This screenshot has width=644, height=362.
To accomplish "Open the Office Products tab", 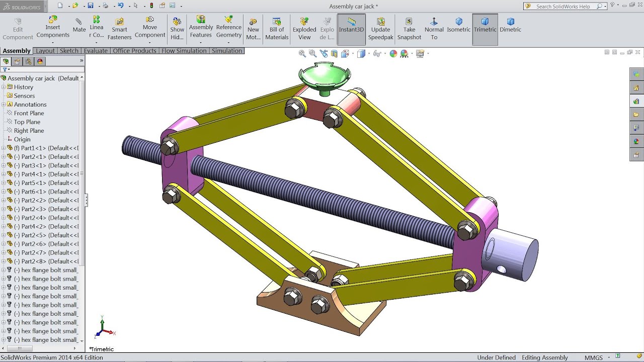I will 135,51.
